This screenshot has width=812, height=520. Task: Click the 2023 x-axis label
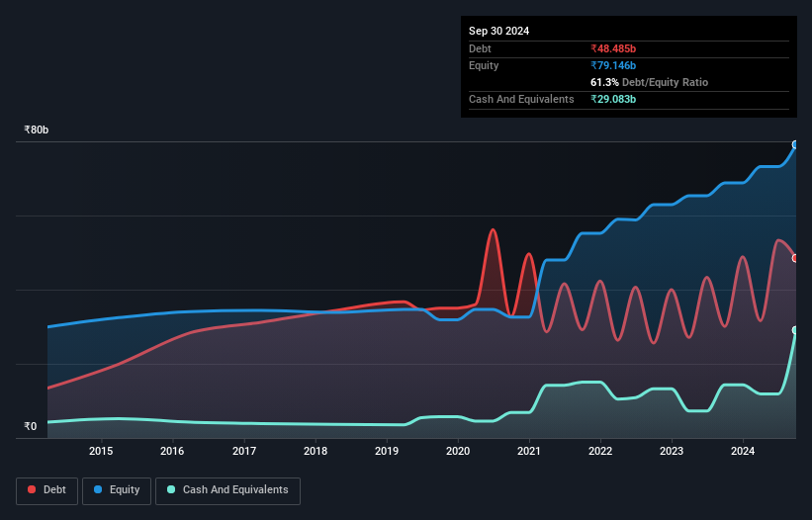pos(672,451)
